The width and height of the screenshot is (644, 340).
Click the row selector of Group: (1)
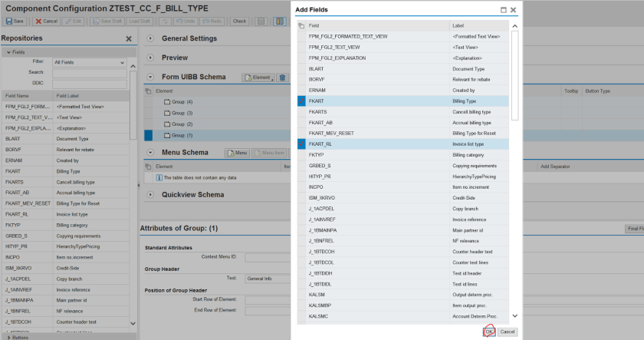point(148,135)
